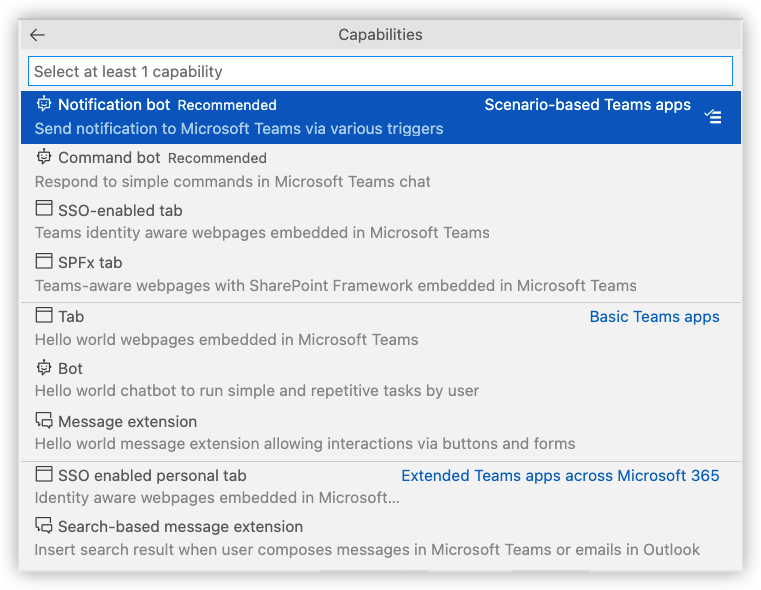This screenshot has width=761, height=590.
Task: Choose the basic Tab capability
Action: pos(380,328)
